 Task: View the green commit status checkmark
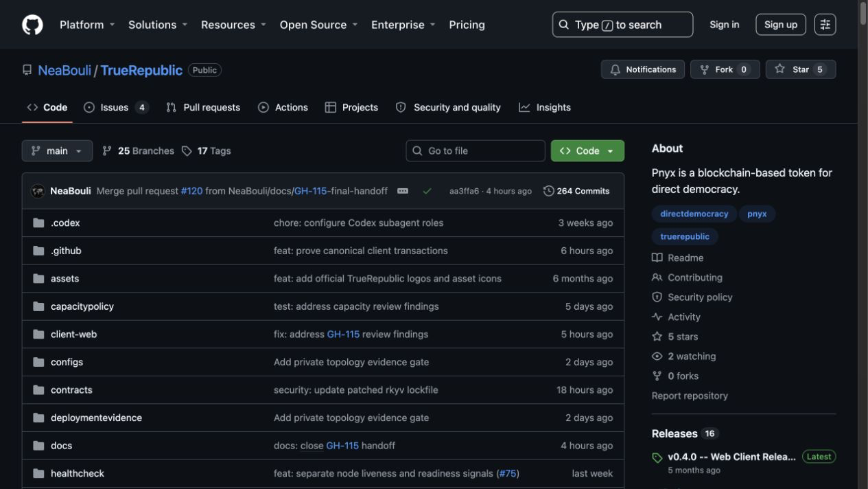click(x=427, y=191)
